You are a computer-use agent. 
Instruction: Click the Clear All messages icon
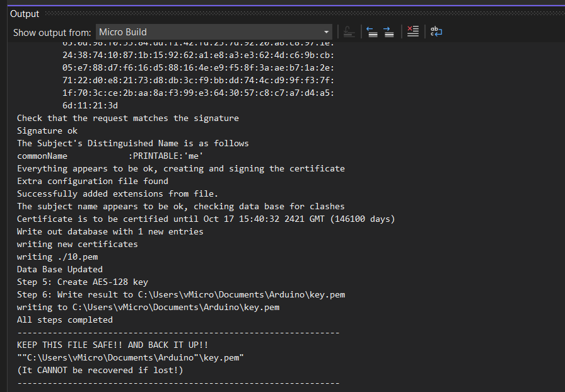[x=412, y=32]
